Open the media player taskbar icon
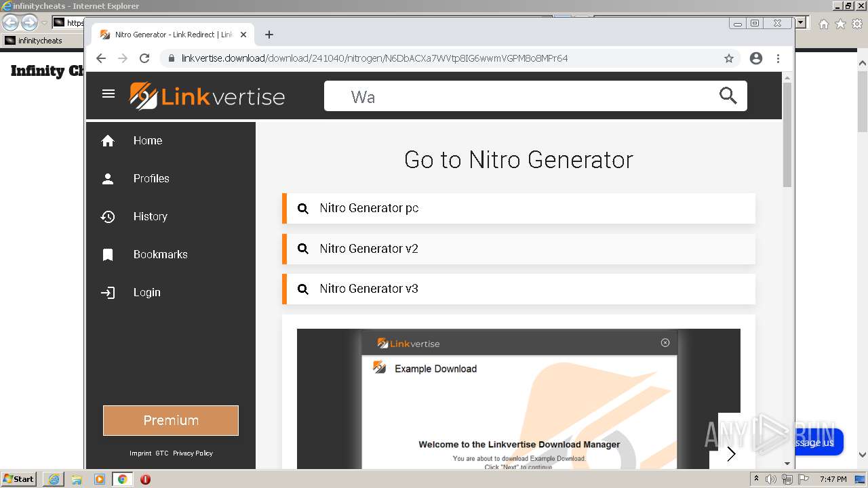The height and width of the screenshot is (488, 868). pyautogui.click(x=100, y=479)
